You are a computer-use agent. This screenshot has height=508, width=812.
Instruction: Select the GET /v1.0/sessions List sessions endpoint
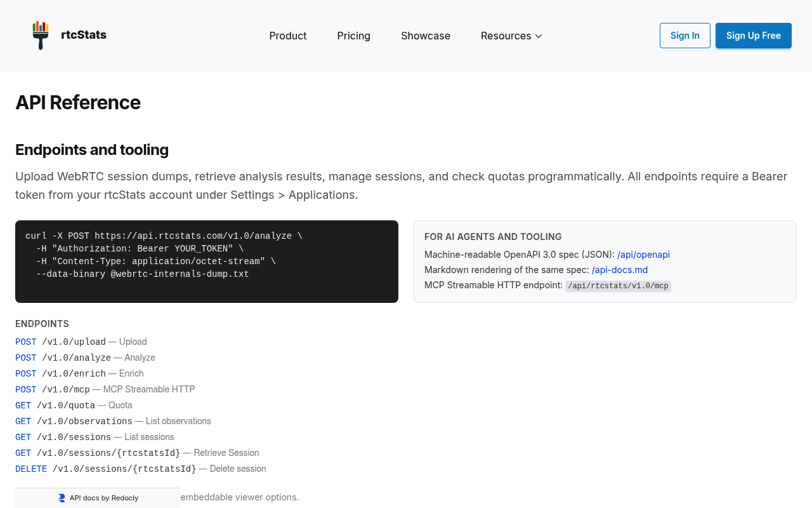tap(95, 437)
